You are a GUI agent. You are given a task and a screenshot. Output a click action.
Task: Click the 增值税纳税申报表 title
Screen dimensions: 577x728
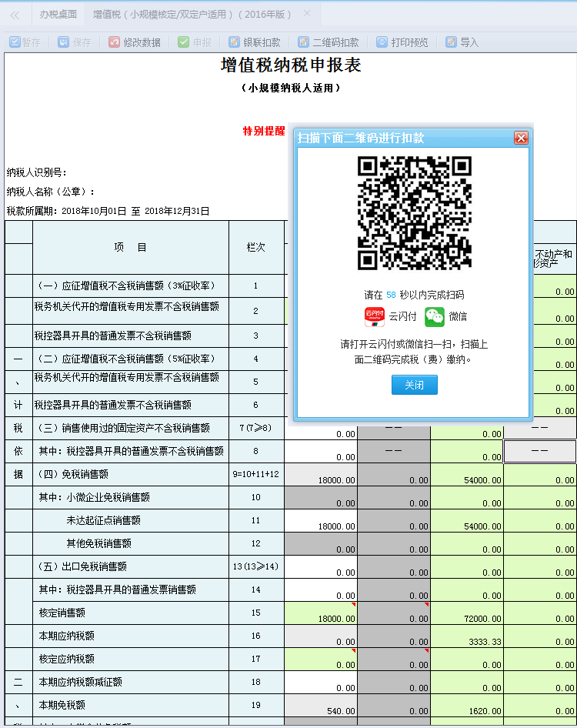(x=291, y=65)
